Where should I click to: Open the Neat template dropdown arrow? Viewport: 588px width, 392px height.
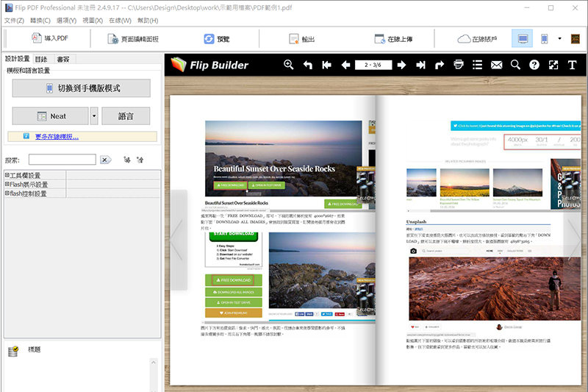click(x=94, y=116)
